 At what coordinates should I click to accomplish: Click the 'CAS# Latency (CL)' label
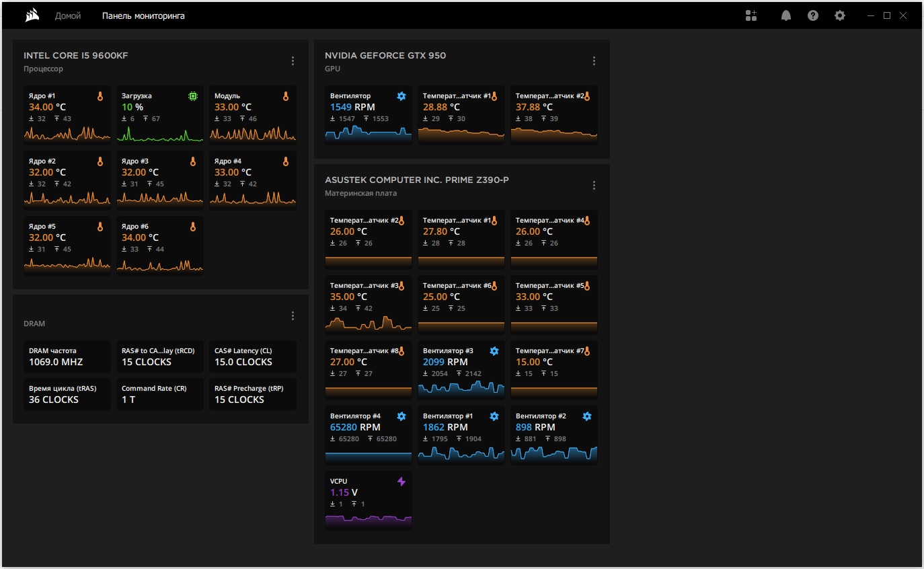tap(243, 350)
